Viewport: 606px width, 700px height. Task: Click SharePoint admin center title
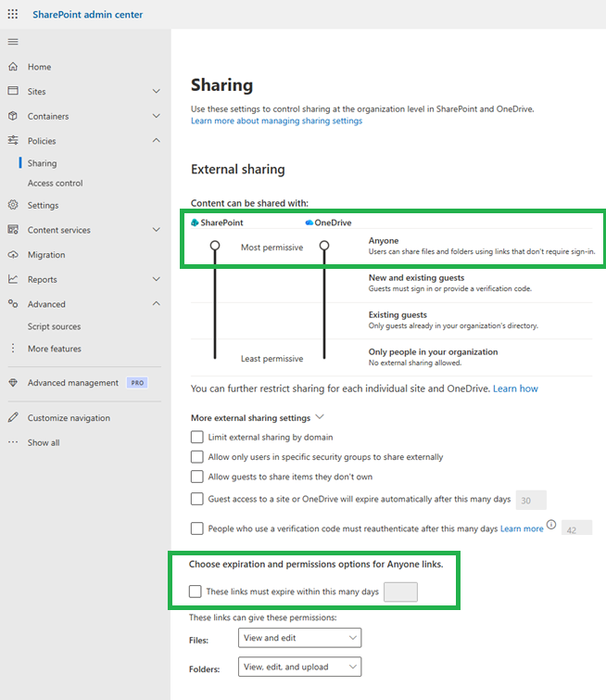pyautogui.click(x=87, y=14)
